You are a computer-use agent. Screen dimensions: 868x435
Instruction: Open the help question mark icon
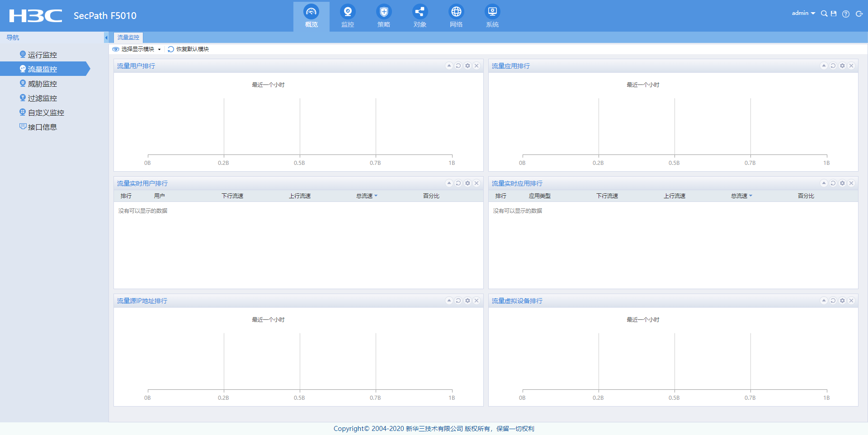pos(845,14)
